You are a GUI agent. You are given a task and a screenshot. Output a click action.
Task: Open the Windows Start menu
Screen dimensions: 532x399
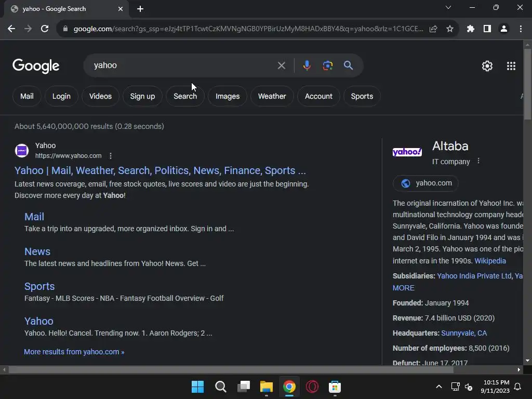tap(197, 387)
